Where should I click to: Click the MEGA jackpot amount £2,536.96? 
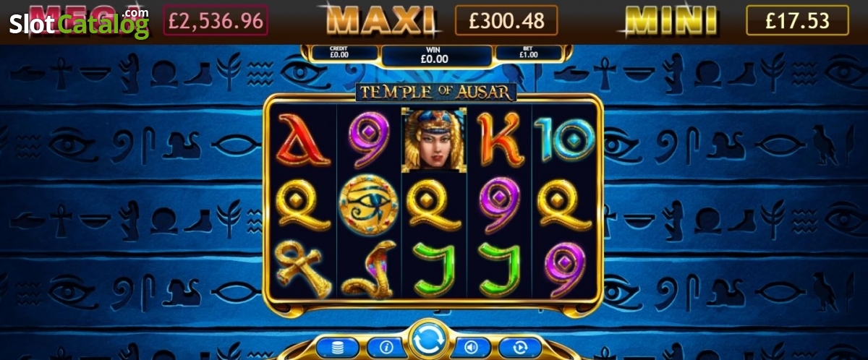point(216,21)
